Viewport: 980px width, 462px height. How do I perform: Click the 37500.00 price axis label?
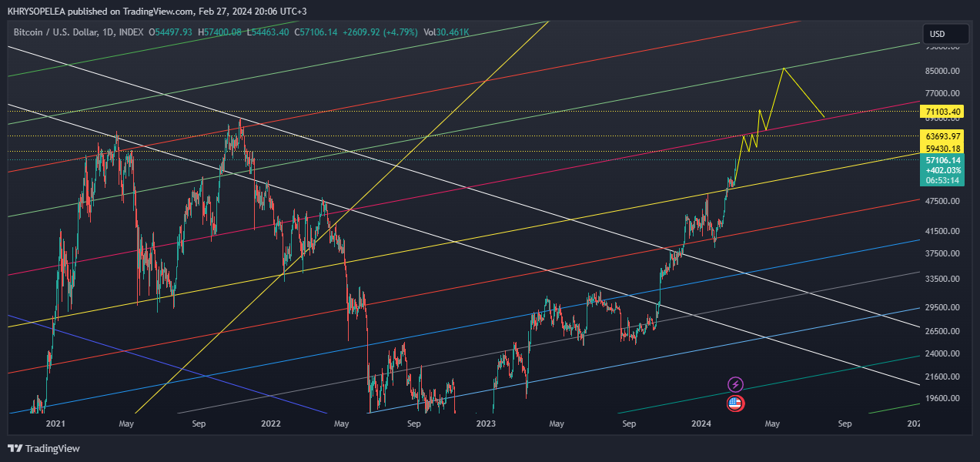[943, 253]
